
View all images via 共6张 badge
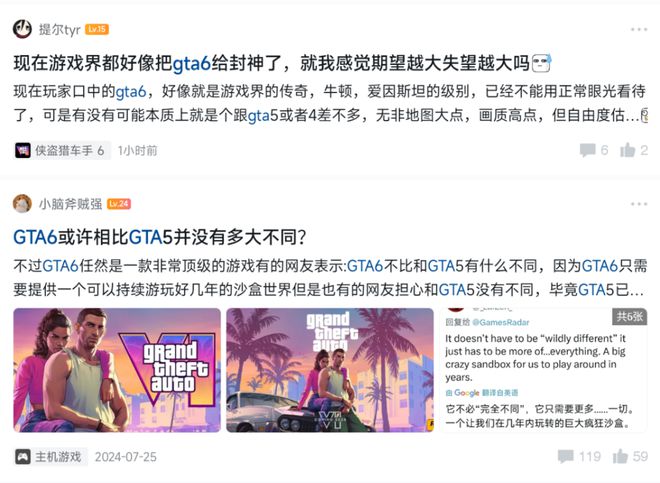coord(629,317)
